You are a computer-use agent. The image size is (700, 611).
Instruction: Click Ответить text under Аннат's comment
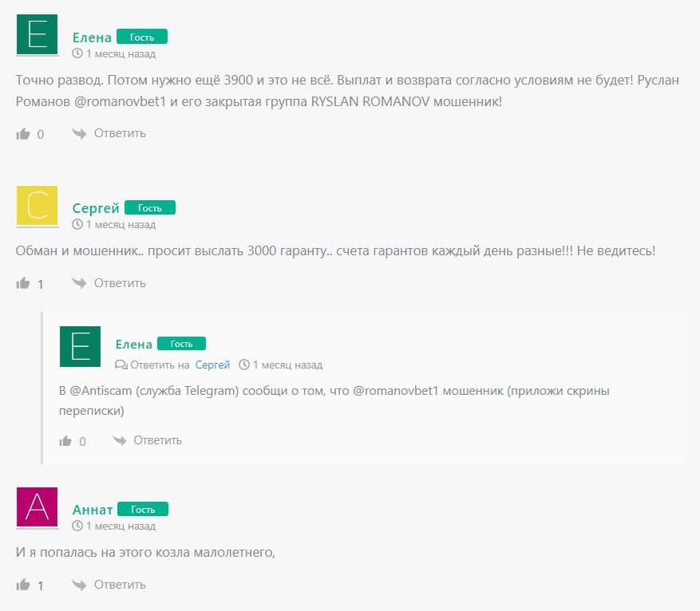coord(120,585)
